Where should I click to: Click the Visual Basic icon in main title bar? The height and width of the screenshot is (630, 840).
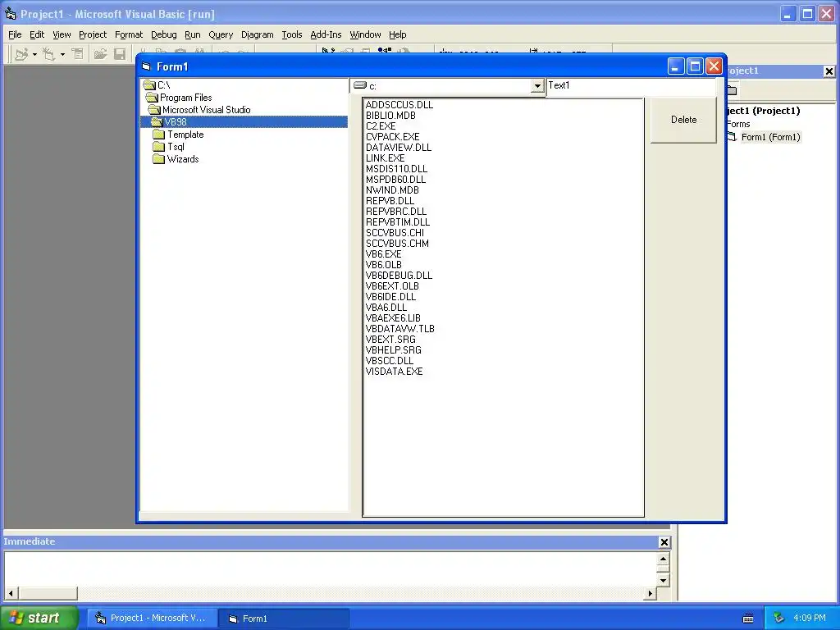pos(10,13)
